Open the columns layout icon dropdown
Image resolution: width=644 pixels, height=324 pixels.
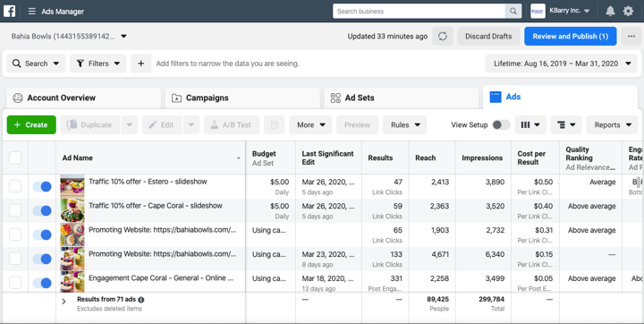[x=530, y=124]
